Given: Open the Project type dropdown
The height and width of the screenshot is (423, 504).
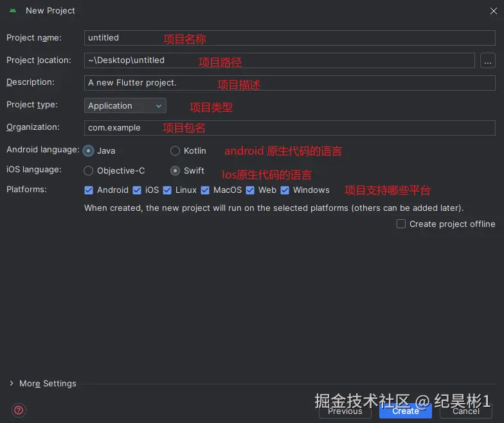Looking at the screenshot, I should tap(125, 105).
